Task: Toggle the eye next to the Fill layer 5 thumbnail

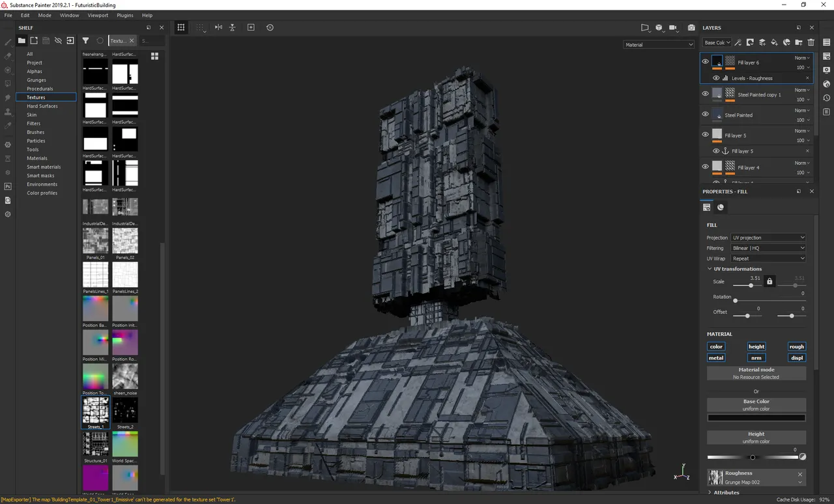Action: coord(705,134)
